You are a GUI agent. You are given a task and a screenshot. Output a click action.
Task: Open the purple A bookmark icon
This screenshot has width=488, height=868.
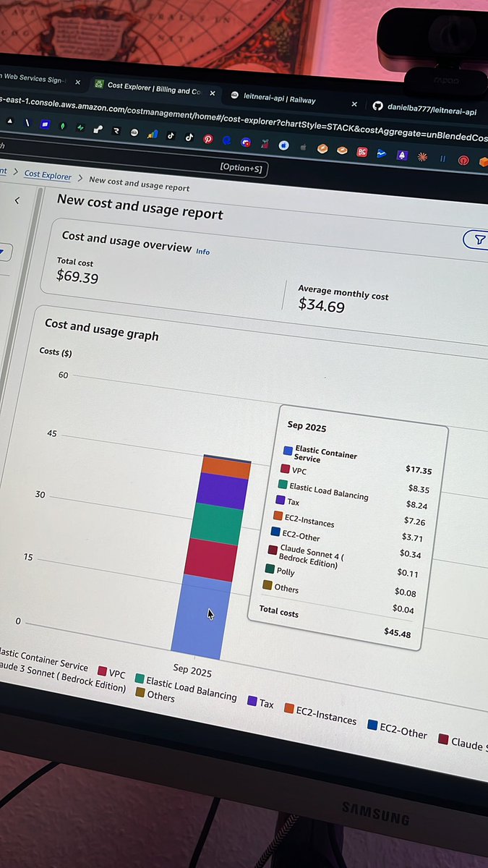(402, 155)
